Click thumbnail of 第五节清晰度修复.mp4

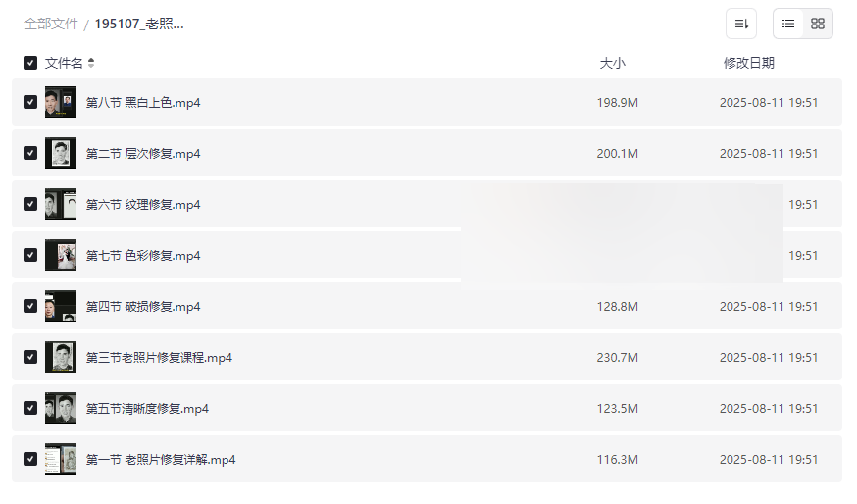coord(61,408)
